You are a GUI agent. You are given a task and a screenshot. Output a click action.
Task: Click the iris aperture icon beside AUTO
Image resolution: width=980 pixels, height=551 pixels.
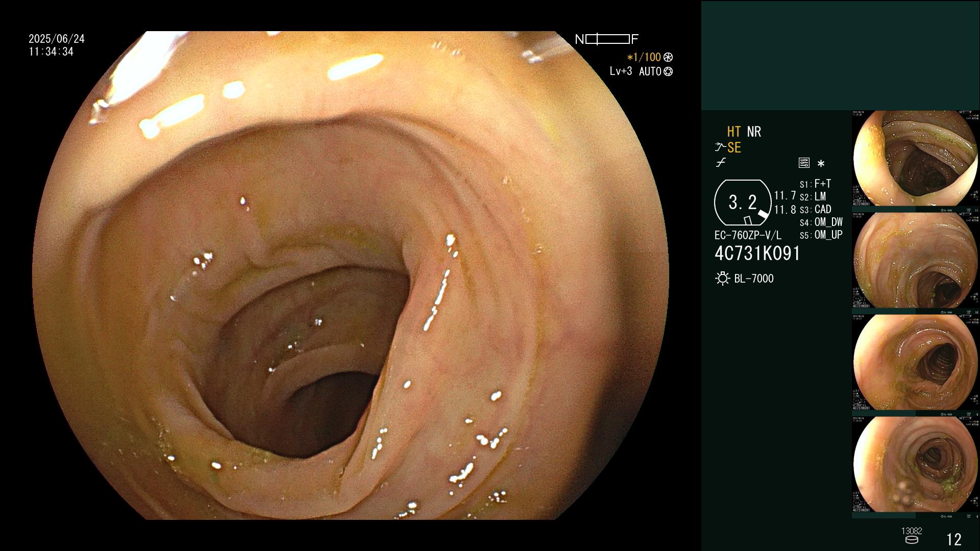click(x=668, y=71)
